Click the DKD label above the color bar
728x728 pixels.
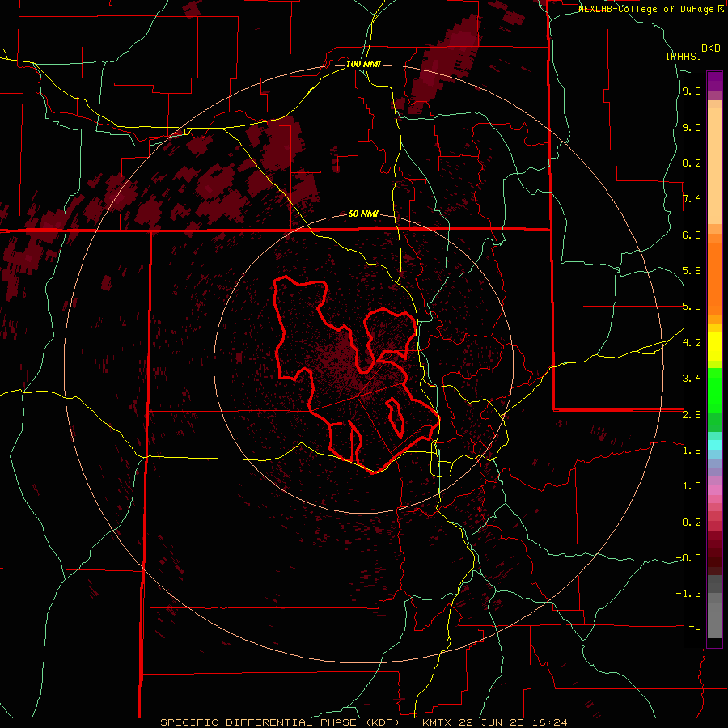pyautogui.click(x=711, y=49)
